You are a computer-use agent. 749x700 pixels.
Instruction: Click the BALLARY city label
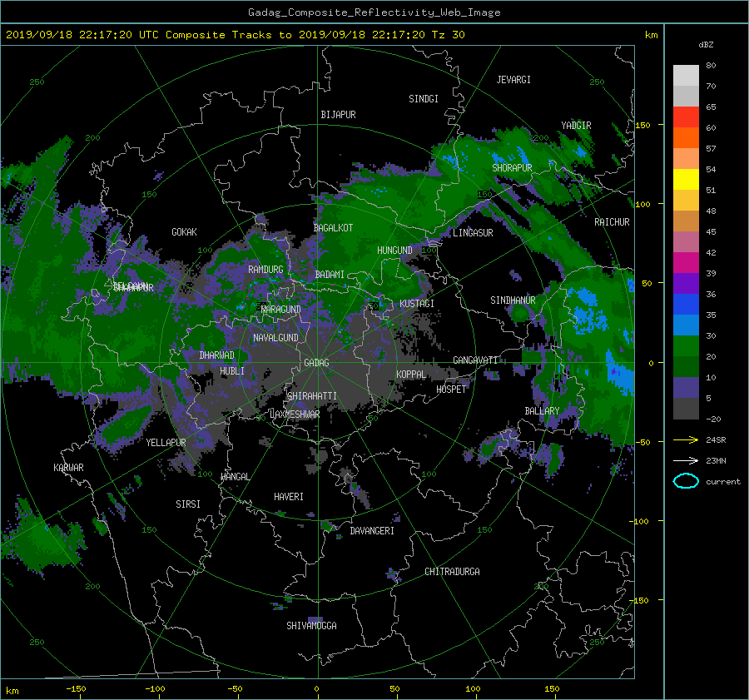(x=542, y=411)
